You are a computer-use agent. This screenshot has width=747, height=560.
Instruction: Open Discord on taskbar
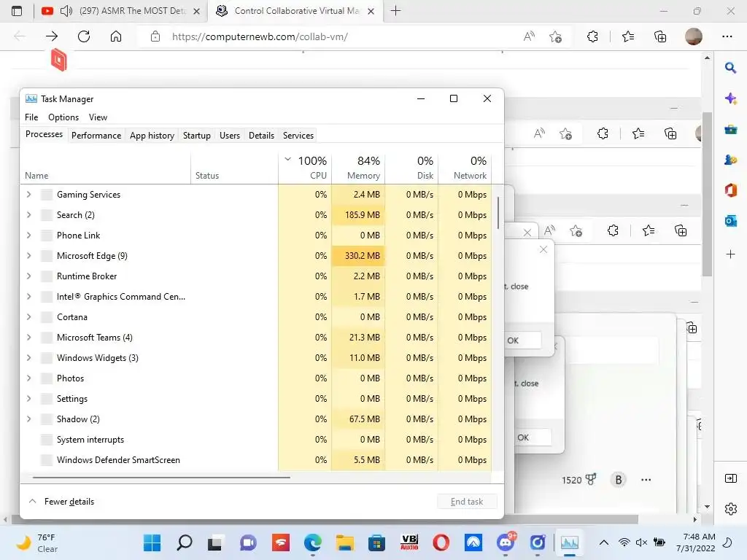tap(506, 542)
